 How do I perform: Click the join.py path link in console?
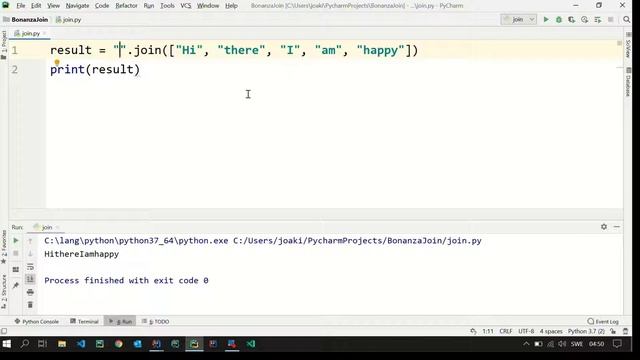pos(357,240)
